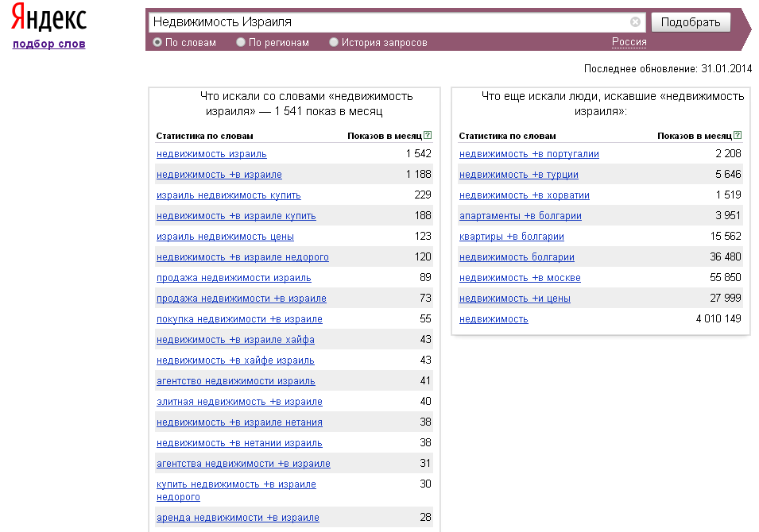759x532 pixels.
Task: Click the 4 010 149 impressions value
Action: tap(718, 318)
